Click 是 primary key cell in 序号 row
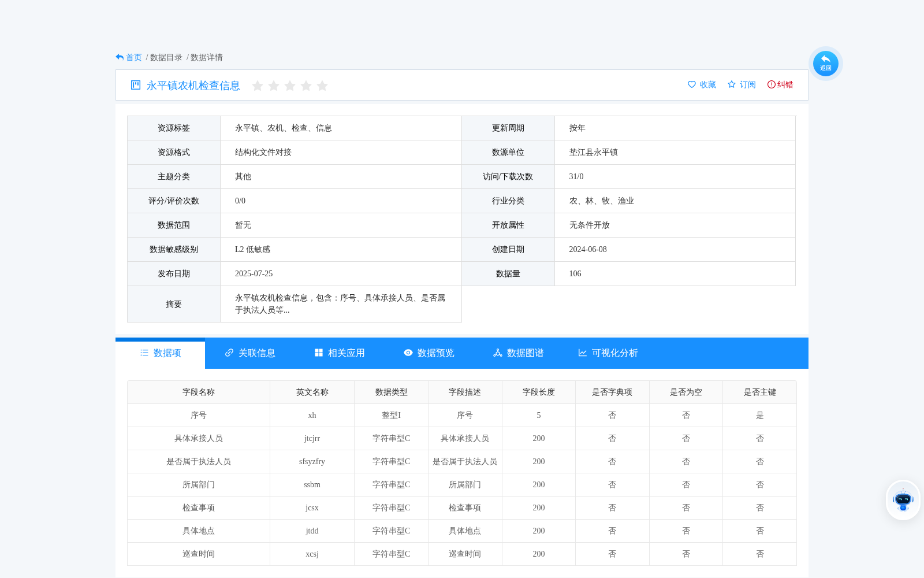The height and width of the screenshot is (578, 924). click(760, 416)
